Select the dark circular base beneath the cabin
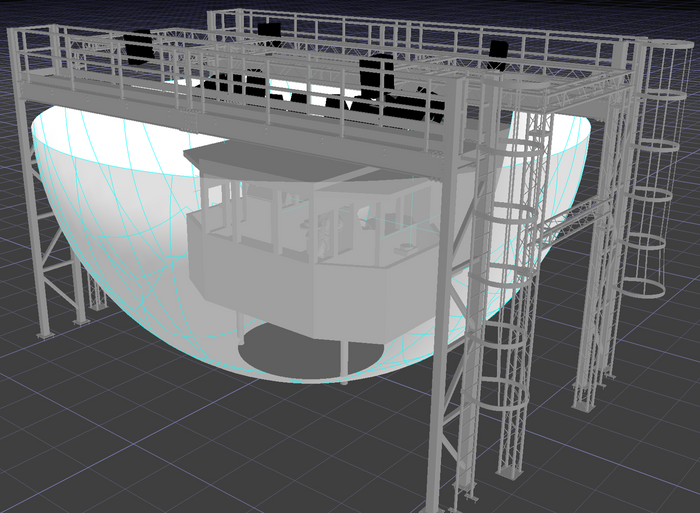The width and height of the screenshot is (700, 513). 311,353
